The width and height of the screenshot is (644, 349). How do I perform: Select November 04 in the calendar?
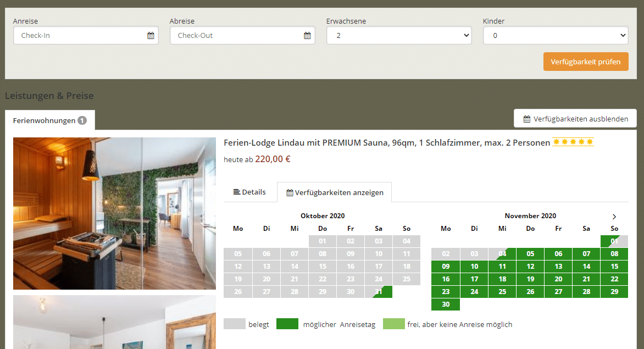pos(502,254)
